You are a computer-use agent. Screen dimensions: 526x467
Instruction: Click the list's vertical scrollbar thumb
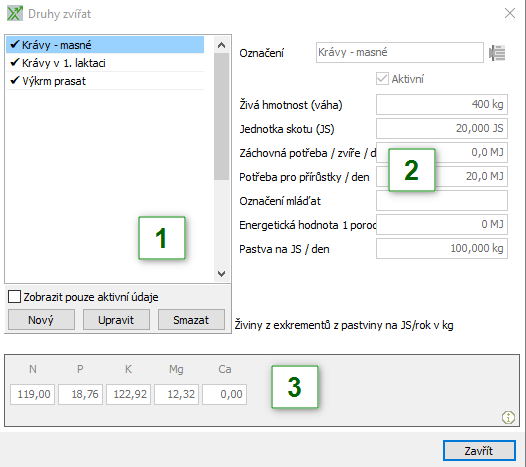pyautogui.click(x=221, y=116)
